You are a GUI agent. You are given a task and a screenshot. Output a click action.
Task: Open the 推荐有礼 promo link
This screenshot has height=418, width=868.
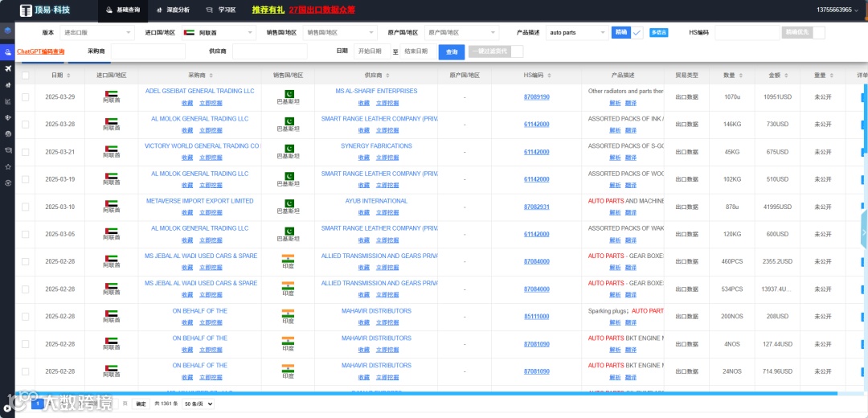(268, 10)
